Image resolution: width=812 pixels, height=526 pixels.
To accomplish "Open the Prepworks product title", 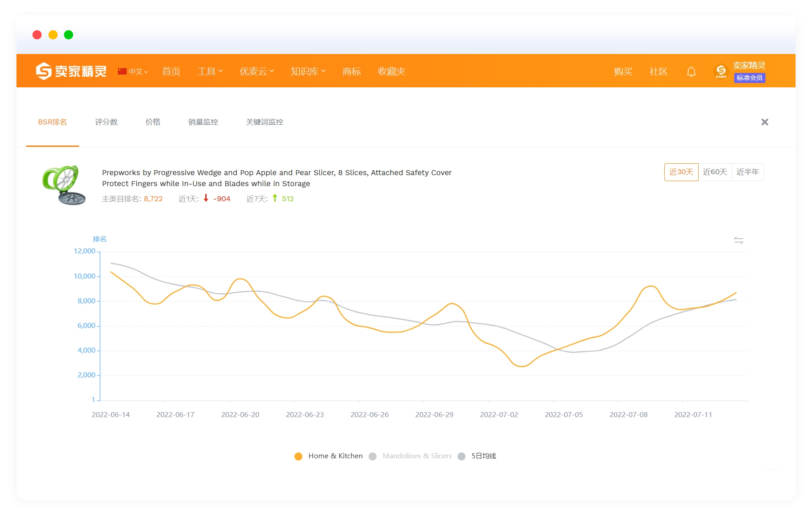I will 277,178.
